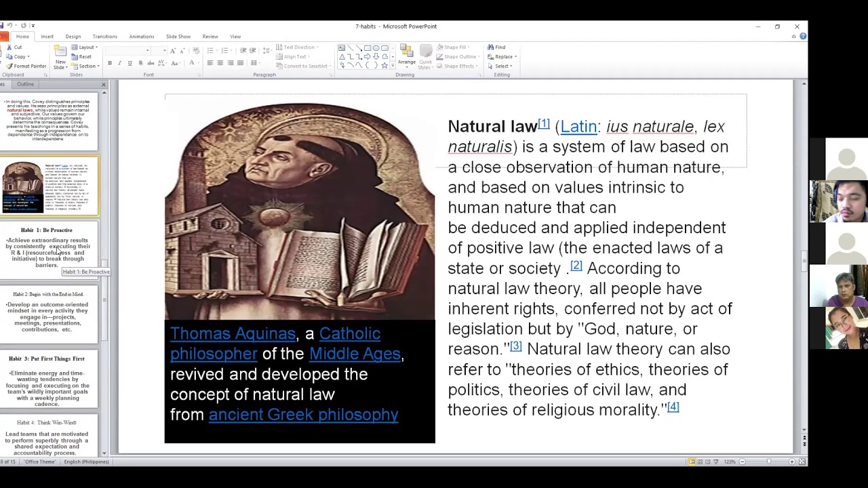Decrease the list indent level
The height and width of the screenshot is (488, 868).
[243, 51]
